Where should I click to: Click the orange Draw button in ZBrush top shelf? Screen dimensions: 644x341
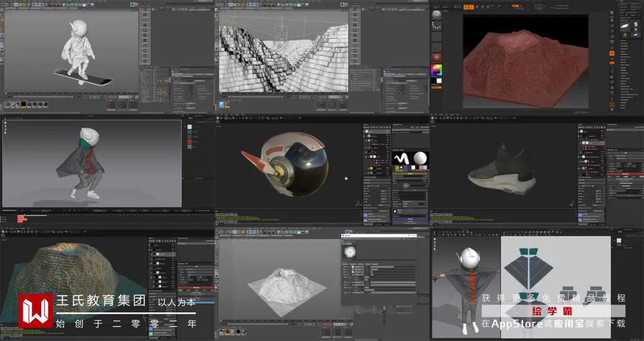click(x=472, y=7)
